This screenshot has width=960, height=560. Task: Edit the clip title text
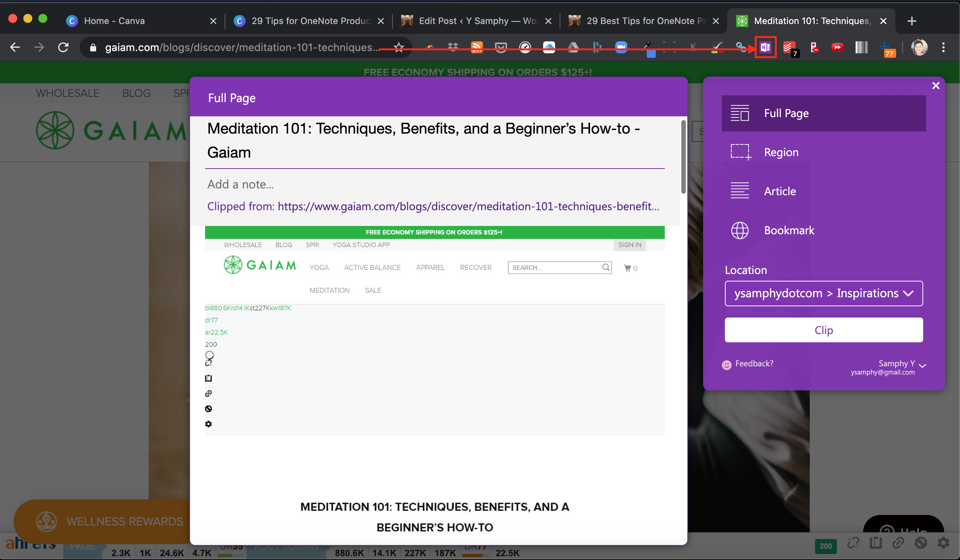[434, 140]
